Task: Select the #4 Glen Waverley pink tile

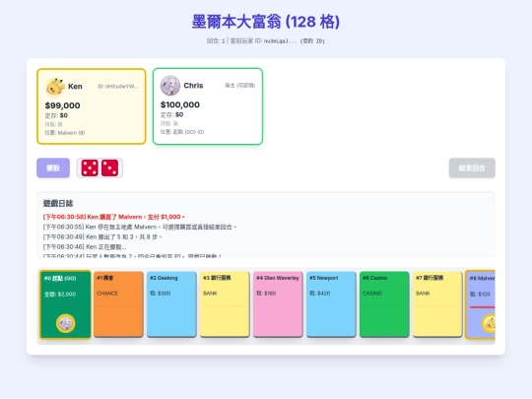Action: click(278, 304)
